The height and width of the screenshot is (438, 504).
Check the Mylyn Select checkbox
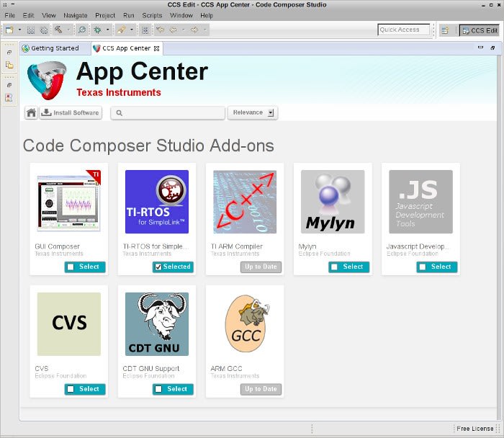[x=335, y=267]
